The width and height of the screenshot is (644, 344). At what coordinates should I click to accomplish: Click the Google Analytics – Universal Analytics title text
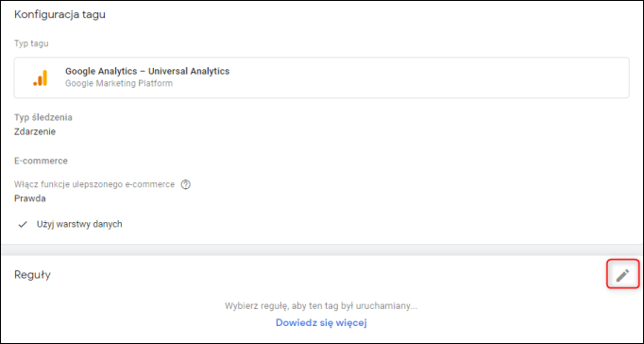click(x=147, y=71)
